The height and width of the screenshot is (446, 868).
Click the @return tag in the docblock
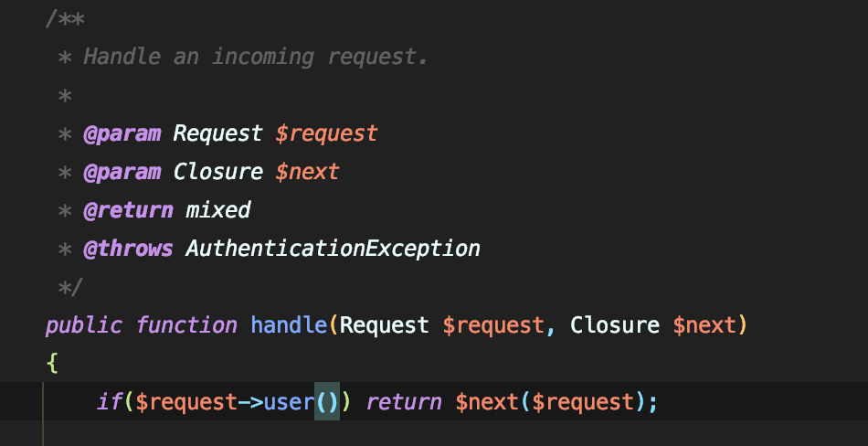128,210
